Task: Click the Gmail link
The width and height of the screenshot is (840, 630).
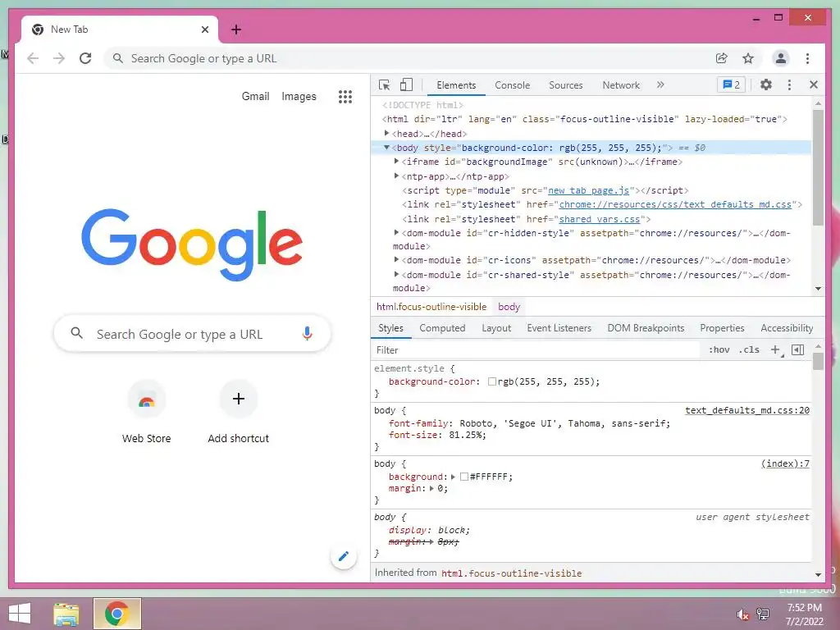Action: [255, 97]
